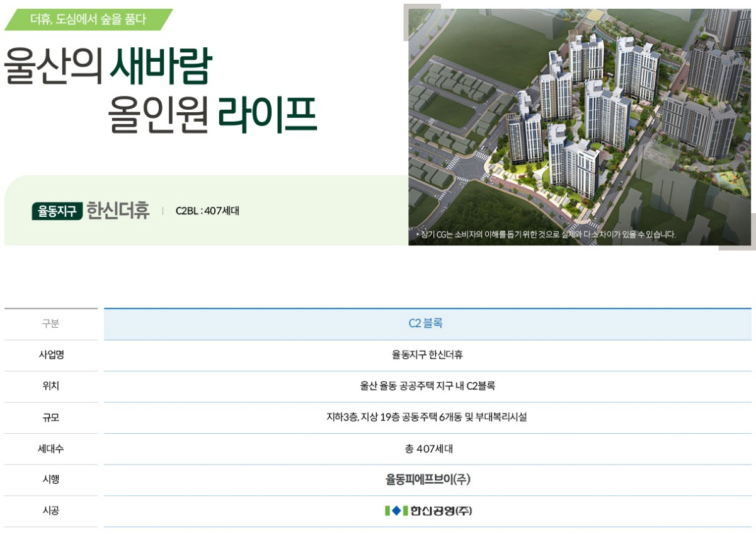Click the '사업명' row label

click(x=51, y=355)
